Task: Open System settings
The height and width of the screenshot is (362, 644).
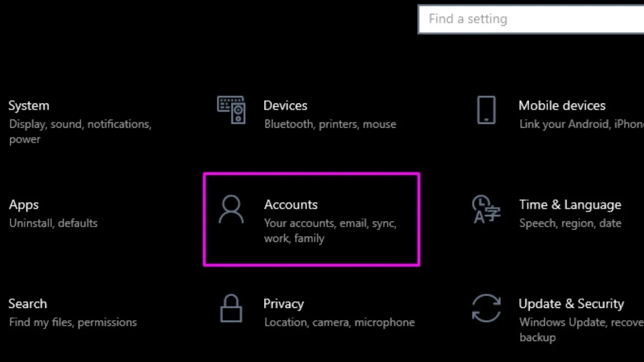Action: 30,105
